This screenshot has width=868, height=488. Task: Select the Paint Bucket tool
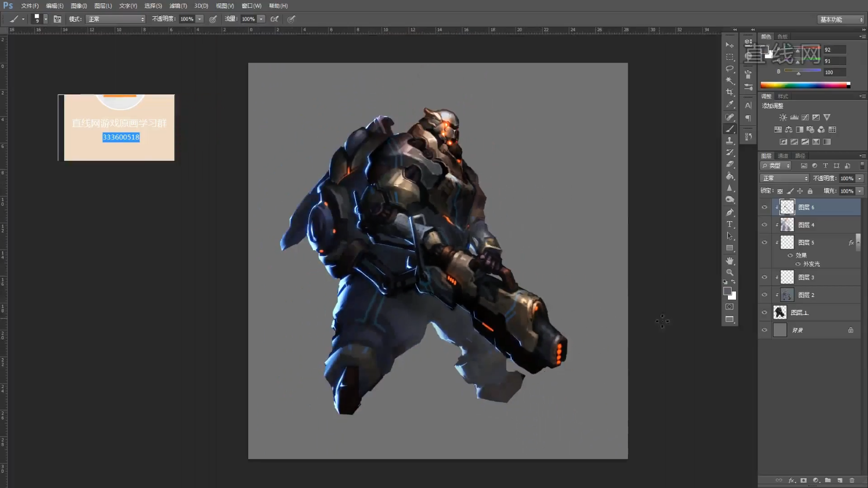click(x=729, y=176)
